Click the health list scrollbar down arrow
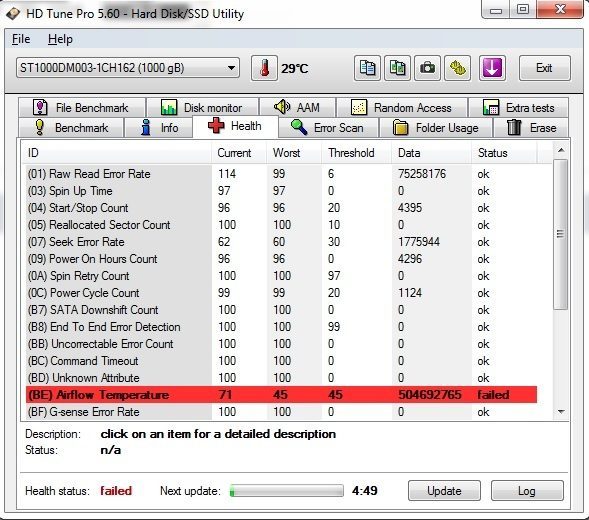 pyautogui.click(x=561, y=412)
